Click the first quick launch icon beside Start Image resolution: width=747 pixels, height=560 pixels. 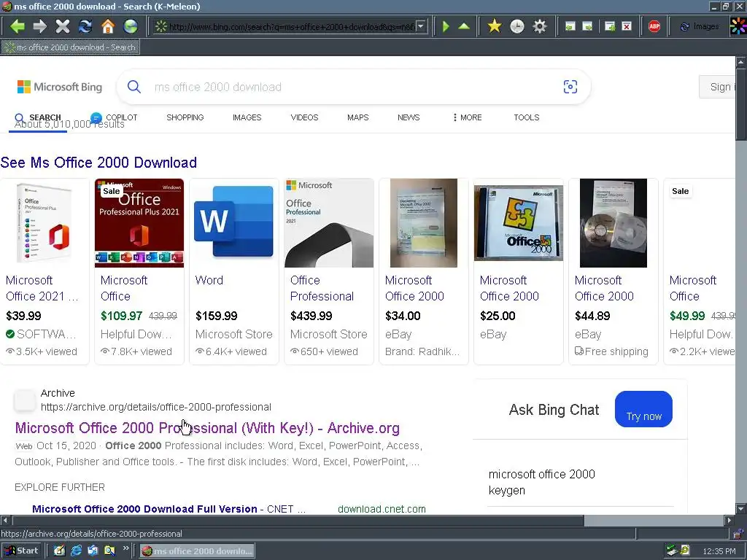[59, 551]
